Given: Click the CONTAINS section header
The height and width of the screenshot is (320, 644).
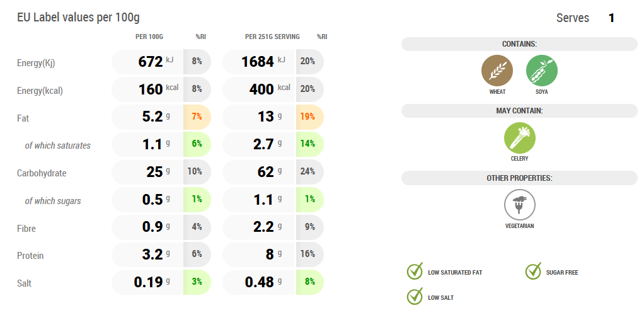Looking at the screenshot, I should (519, 44).
